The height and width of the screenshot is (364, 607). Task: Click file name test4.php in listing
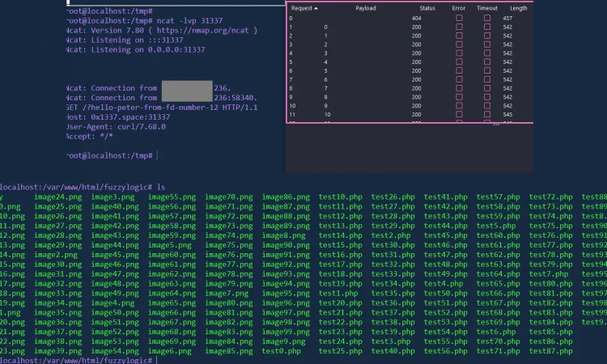click(x=444, y=284)
